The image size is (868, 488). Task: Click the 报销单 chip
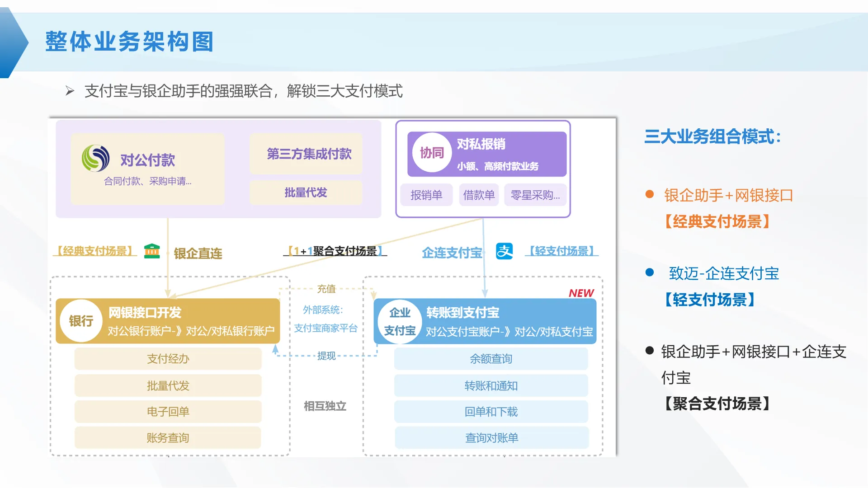[426, 195]
